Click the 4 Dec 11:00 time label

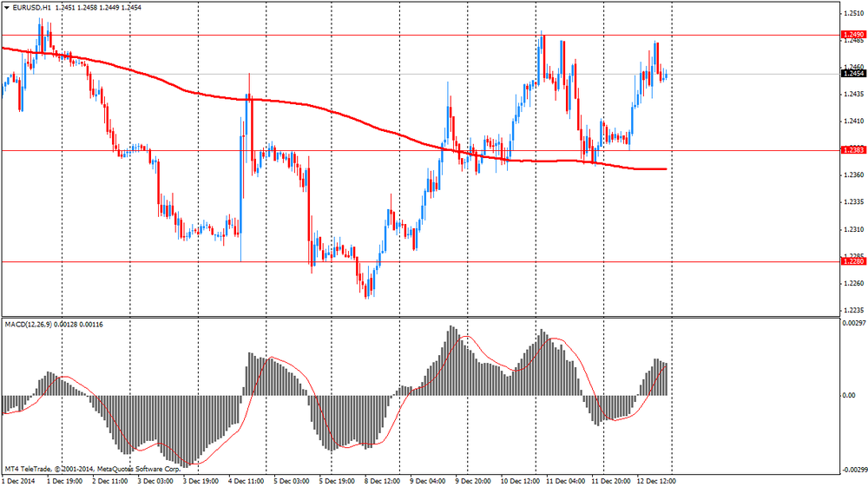[x=247, y=481]
